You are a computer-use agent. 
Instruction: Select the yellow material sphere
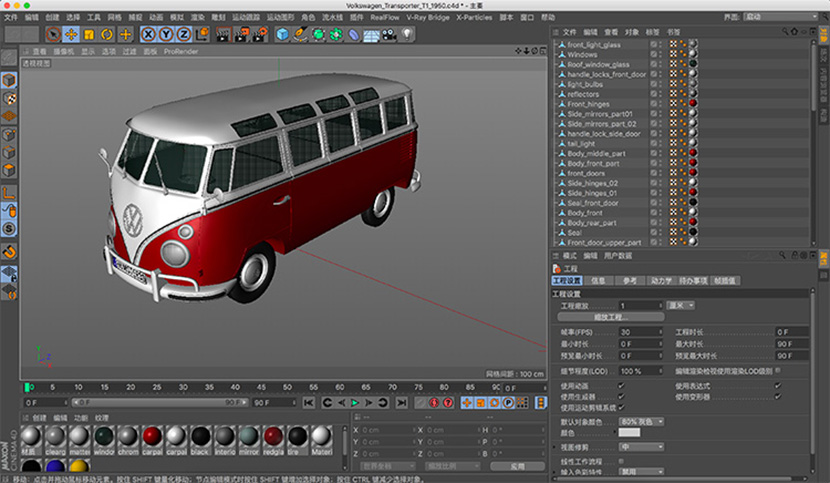pos(79,466)
